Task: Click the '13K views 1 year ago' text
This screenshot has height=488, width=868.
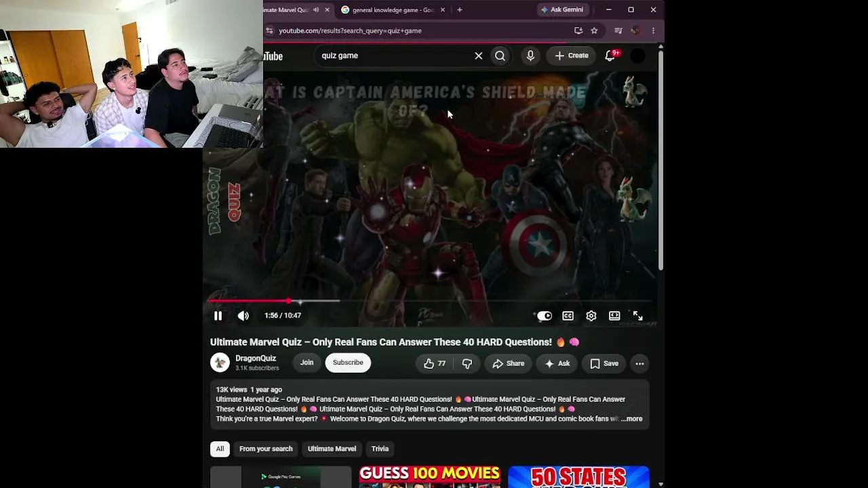Action: (x=249, y=390)
